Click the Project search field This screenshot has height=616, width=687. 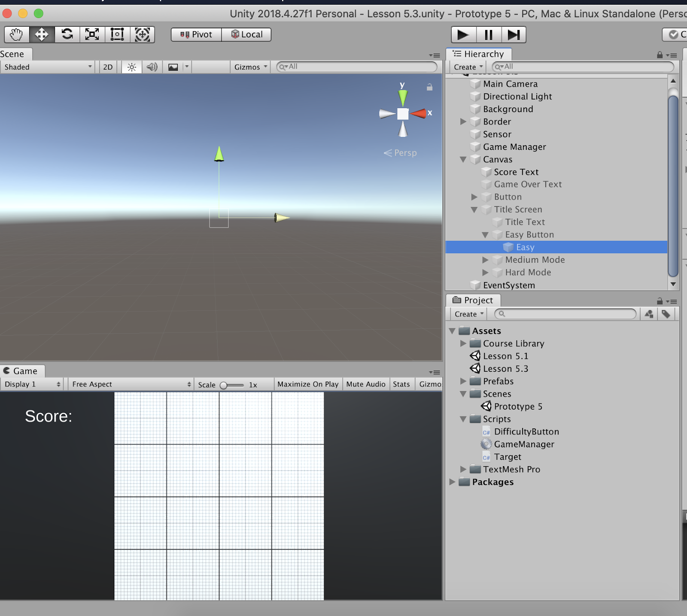pos(565,314)
